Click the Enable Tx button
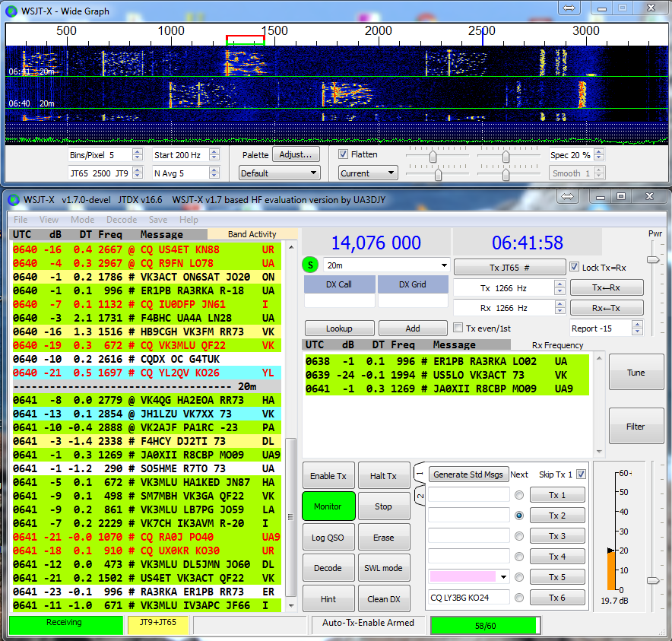Screen dimensions: 672x641 click(328, 475)
